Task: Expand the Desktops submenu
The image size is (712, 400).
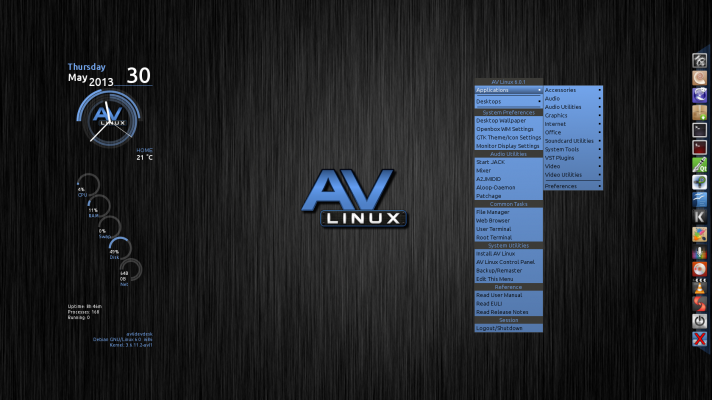Action: click(x=509, y=102)
